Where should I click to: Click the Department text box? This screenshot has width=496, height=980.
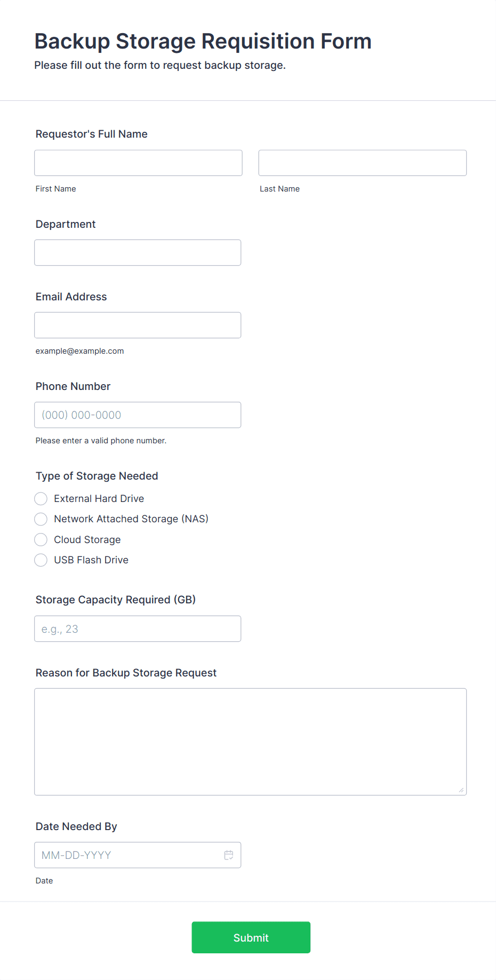click(x=138, y=253)
